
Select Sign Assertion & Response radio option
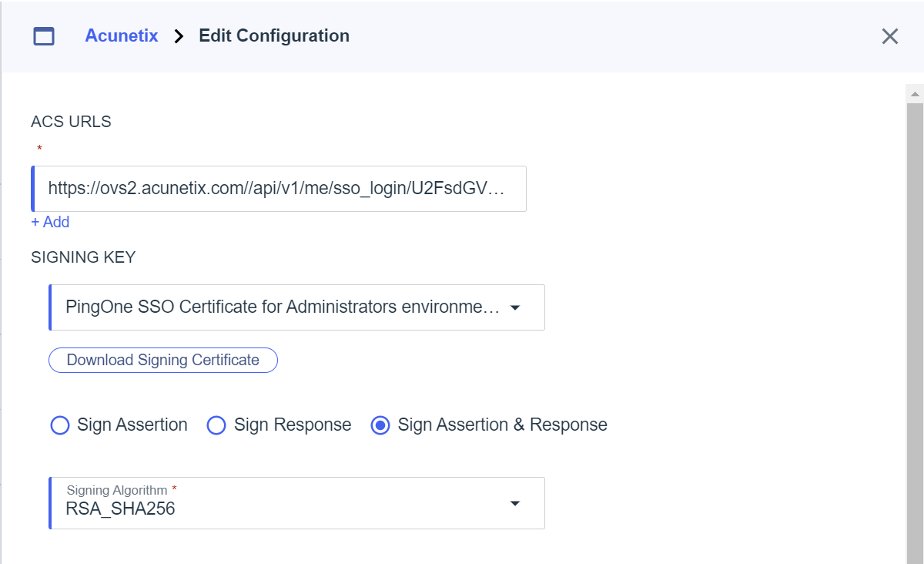click(x=489, y=425)
